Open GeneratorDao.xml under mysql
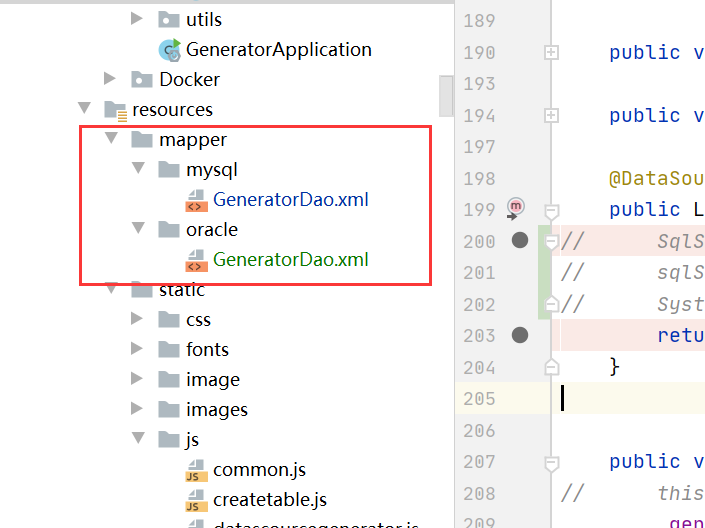The width and height of the screenshot is (705, 528). [x=290, y=200]
